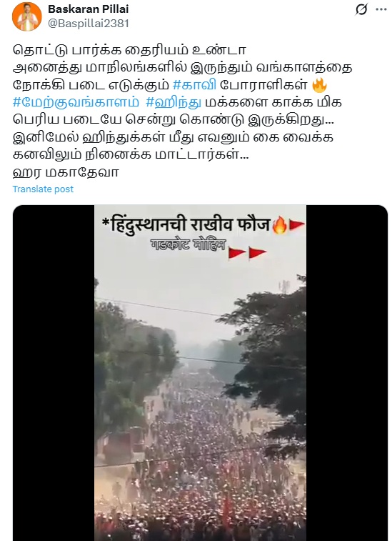Viewport: 392px width, 541px height.
Task: Click the left black bar of video
Action: tap(54, 373)
